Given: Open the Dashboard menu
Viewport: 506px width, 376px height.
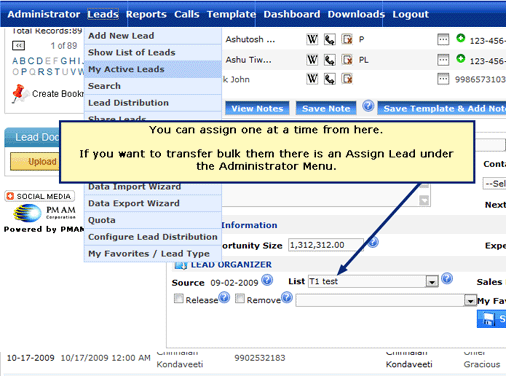Looking at the screenshot, I should pyautogui.click(x=292, y=14).
